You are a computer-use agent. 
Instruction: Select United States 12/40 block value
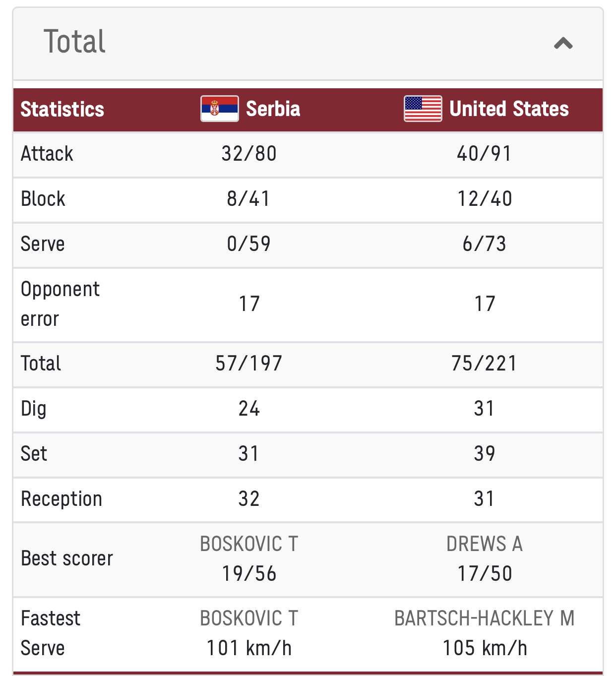click(x=485, y=199)
